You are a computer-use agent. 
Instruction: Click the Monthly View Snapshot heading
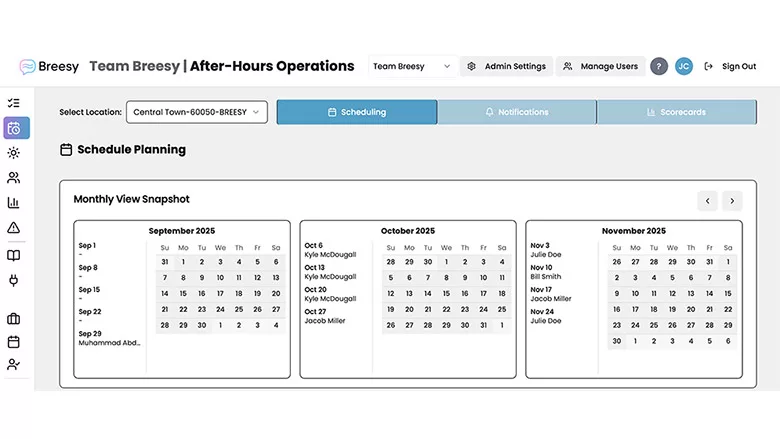coord(131,199)
